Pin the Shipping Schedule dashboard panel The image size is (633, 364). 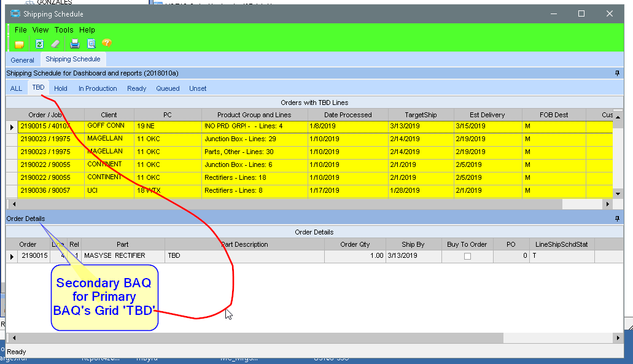tap(617, 73)
